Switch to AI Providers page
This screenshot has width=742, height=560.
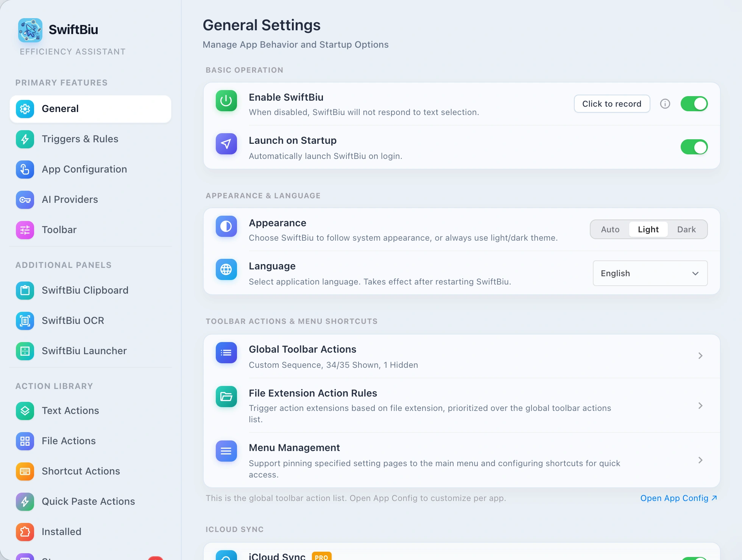click(x=90, y=200)
